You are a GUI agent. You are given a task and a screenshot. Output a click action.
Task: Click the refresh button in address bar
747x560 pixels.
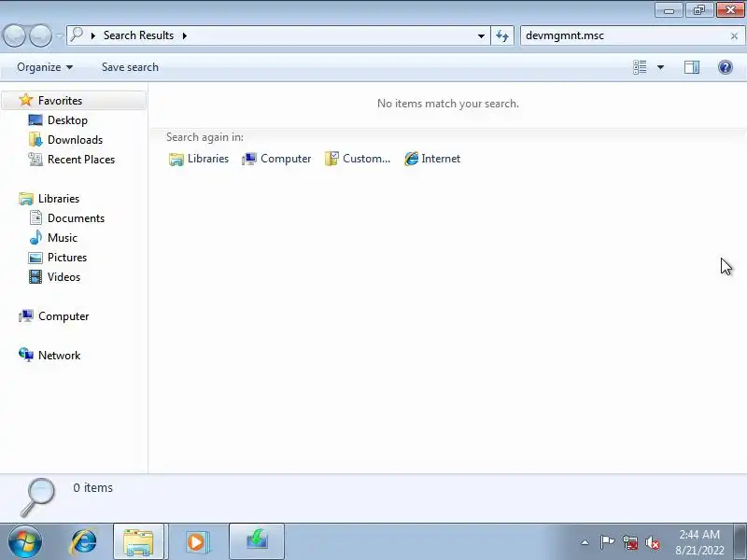502,35
